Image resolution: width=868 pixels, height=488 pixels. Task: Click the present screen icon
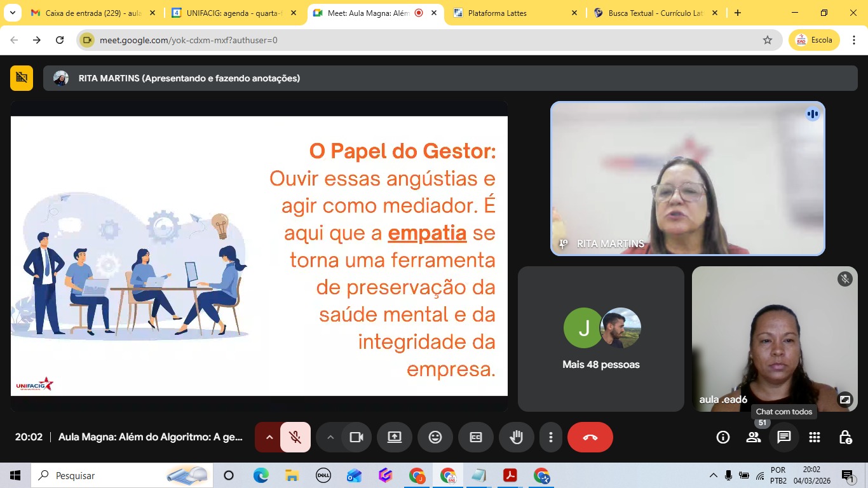pyautogui.click(x=394, y=437)
